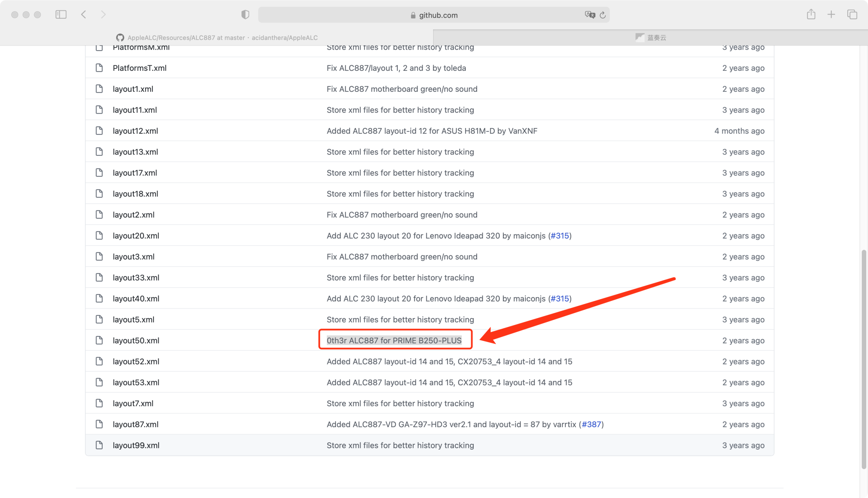The image size is (868, 498).
Task: Open the privacy report shield icon
Action: 245,14
